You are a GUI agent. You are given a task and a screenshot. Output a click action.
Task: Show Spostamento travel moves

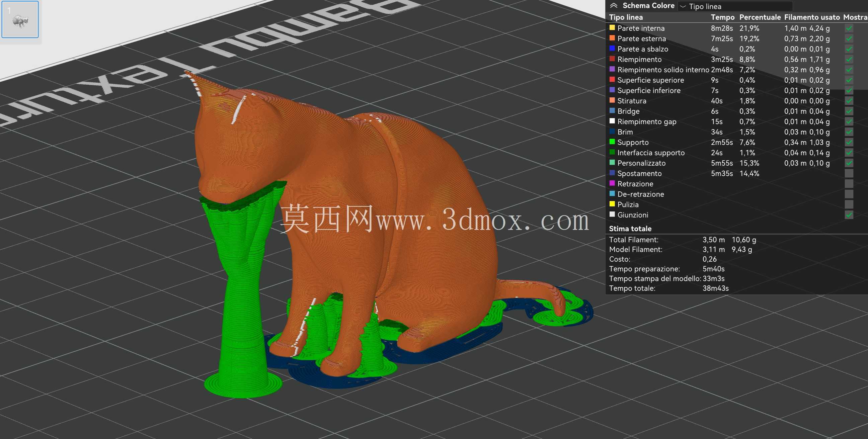[x=849, y=174]
